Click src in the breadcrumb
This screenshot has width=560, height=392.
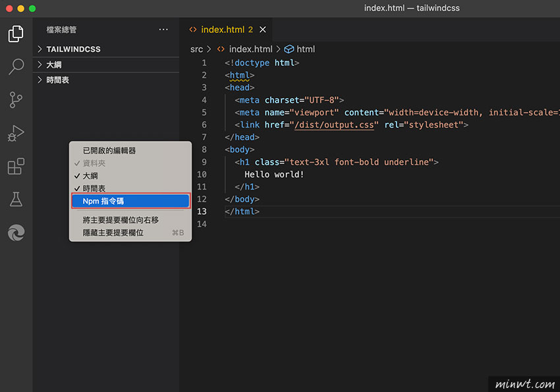tap(196, 49)
